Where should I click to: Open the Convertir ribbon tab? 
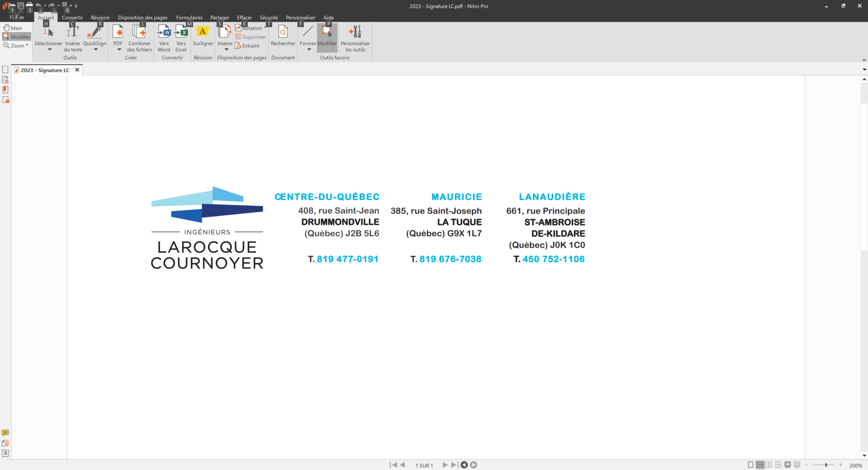pyautogui.click(x=72, y=18)
